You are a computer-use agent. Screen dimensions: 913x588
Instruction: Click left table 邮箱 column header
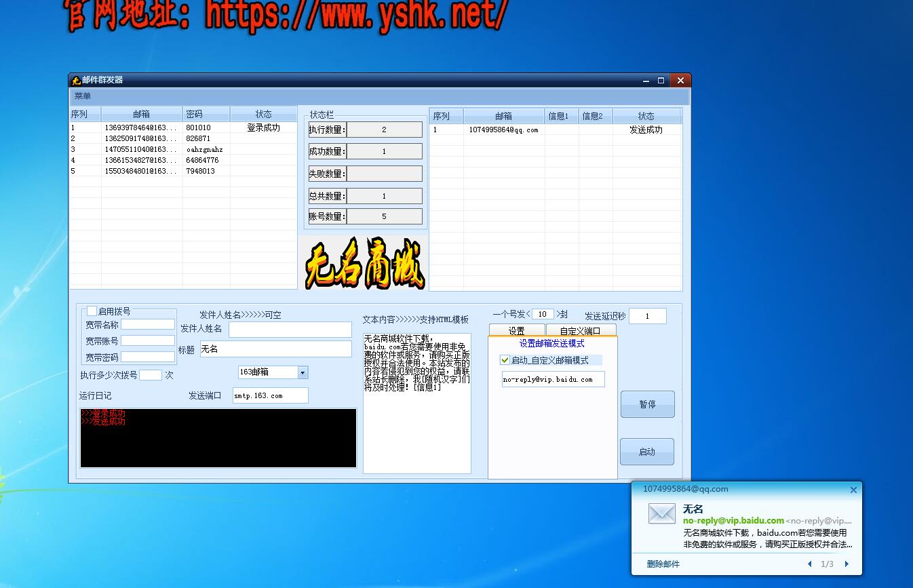[142, 114]
